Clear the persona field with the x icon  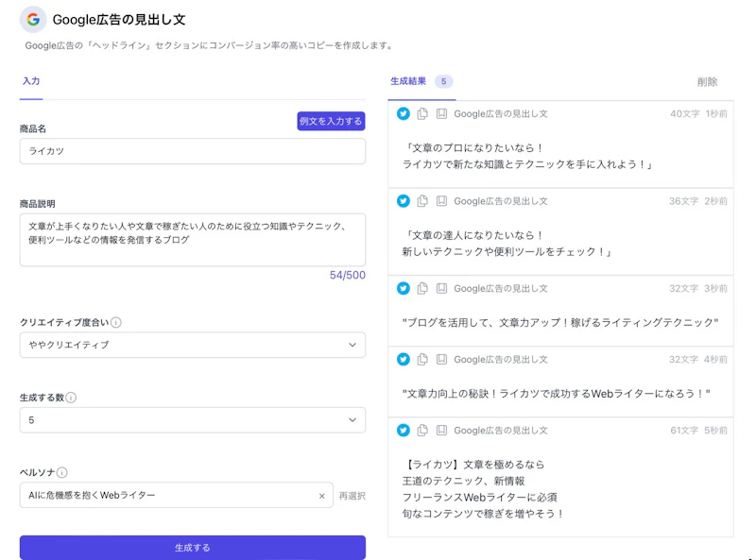pyautogui.click(x=321, y=495)
